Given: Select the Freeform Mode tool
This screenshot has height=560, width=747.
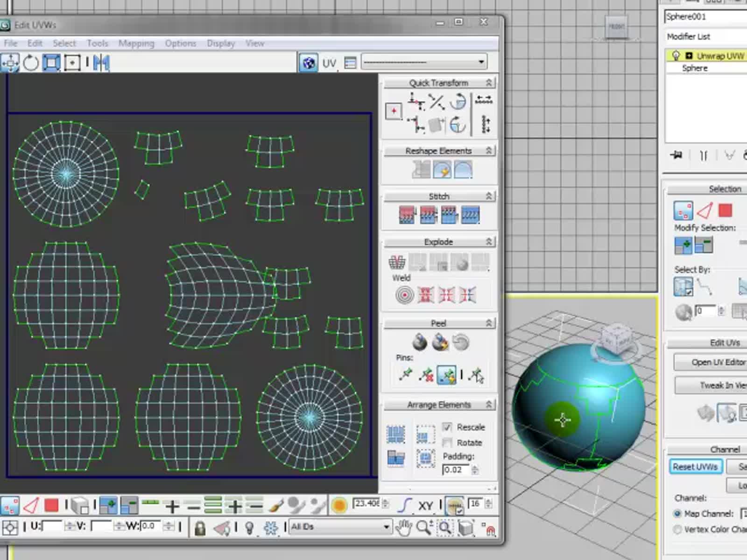Looking at the screenshot, I should (x=72, y=63).
